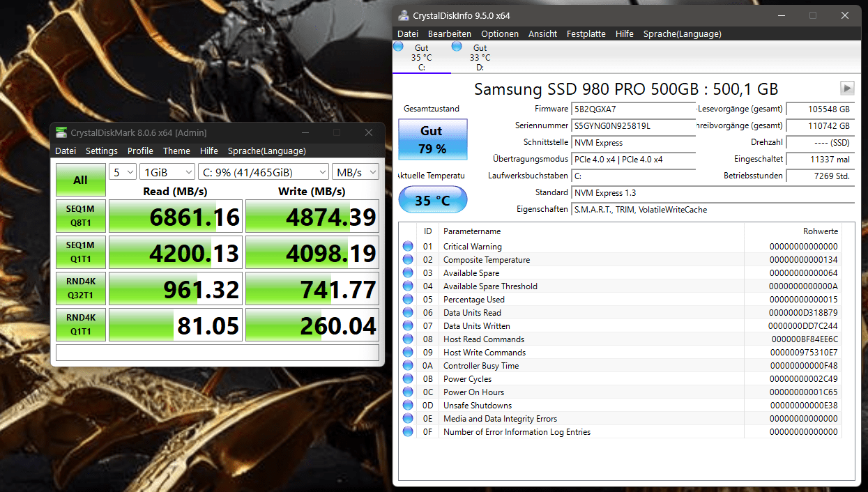Click the Firmware field 5B2QGXA7
The image size is (868, 492).
coord(633,109)
